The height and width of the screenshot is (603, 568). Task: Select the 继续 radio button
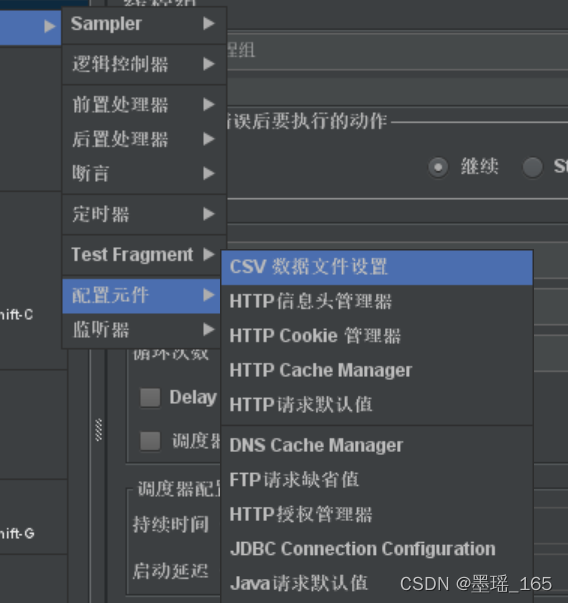pyautogui.click(x=438, y=167)
